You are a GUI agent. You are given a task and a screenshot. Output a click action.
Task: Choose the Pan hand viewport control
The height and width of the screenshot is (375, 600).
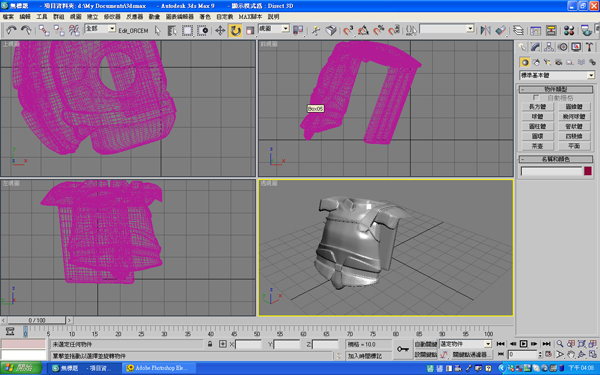(571, 354)
